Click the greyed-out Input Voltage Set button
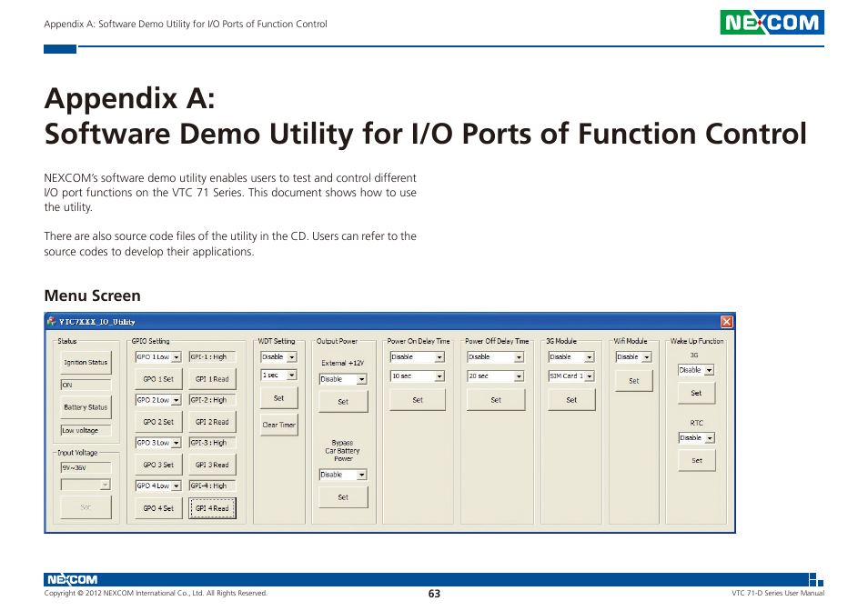 tap(86, 507)
